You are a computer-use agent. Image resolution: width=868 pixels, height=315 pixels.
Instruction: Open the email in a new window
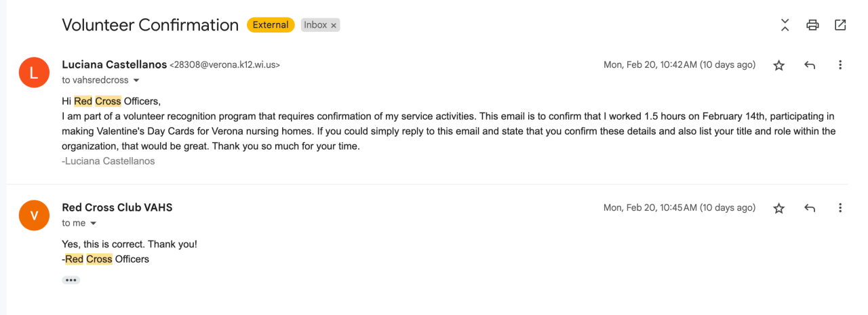tap(840, 25)
